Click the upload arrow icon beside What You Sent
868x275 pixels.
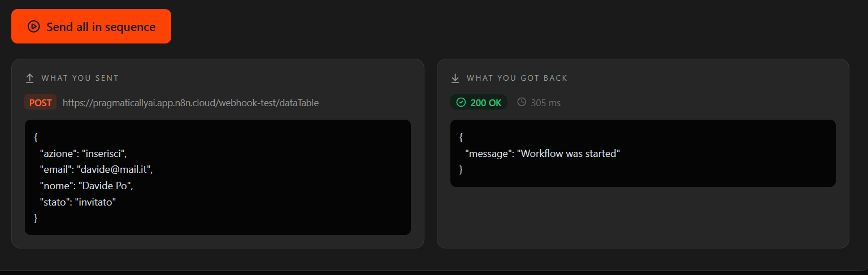tap(30, 78)
